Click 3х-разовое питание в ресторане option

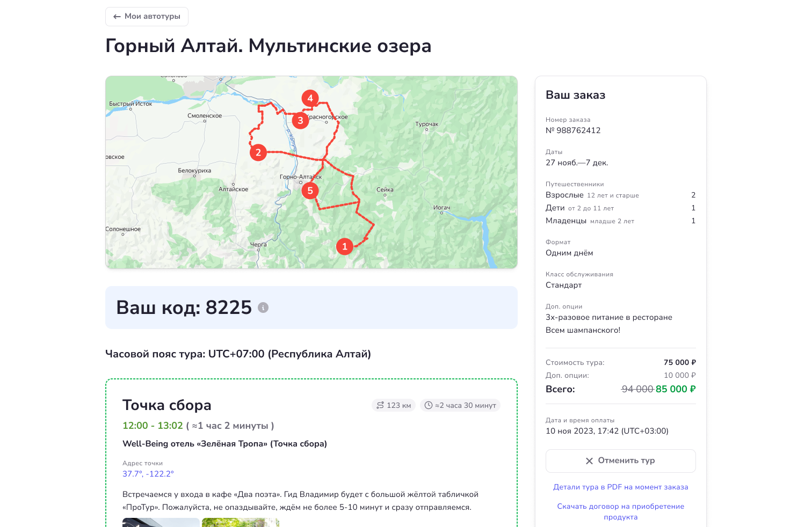point(609,317)
